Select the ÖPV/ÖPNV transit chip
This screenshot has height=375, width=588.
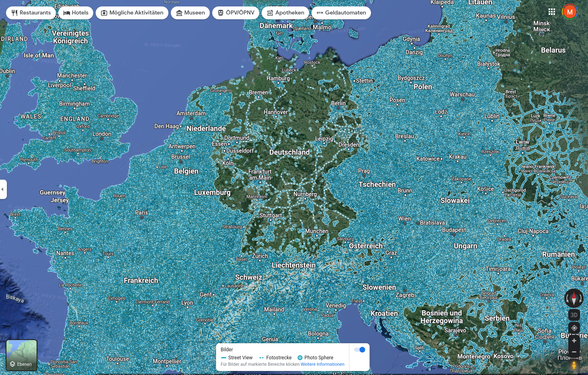(236, 13)
